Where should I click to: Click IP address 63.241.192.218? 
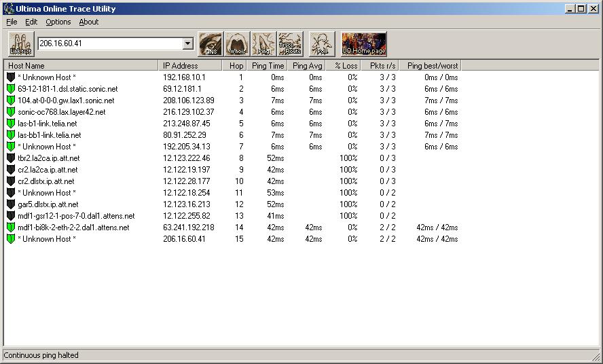click(x=189, y=227)
